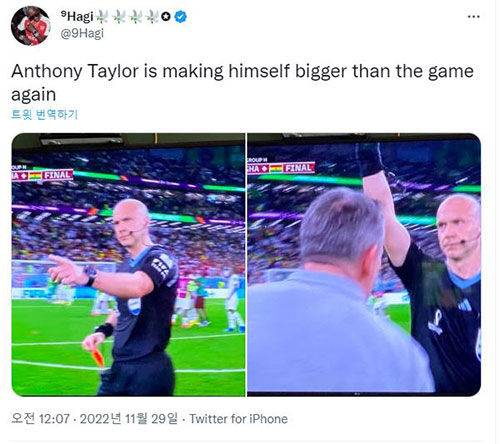Click the blue verified checkmark badge
Image resolution: width=500 pixels, height=444 pixels.
[x=181, y=16]
